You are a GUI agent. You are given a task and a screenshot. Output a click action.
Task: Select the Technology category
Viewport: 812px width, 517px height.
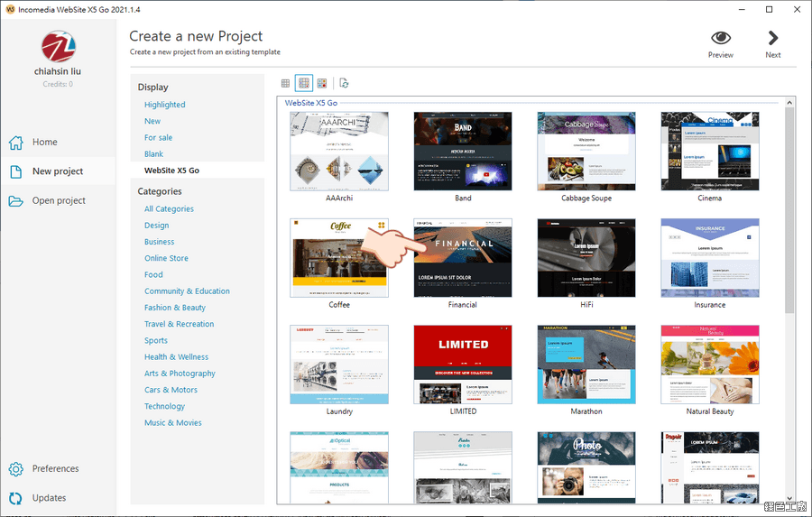165,407
